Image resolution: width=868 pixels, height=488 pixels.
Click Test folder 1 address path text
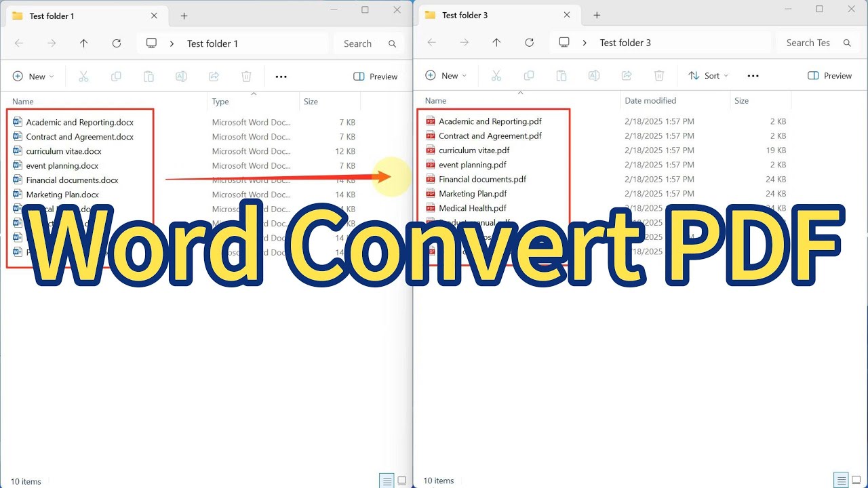212,43
